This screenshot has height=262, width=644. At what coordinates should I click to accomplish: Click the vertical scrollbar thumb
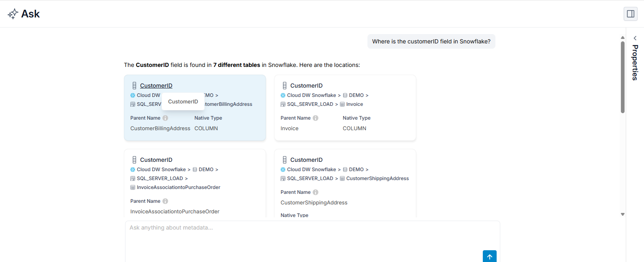[622, 77]
